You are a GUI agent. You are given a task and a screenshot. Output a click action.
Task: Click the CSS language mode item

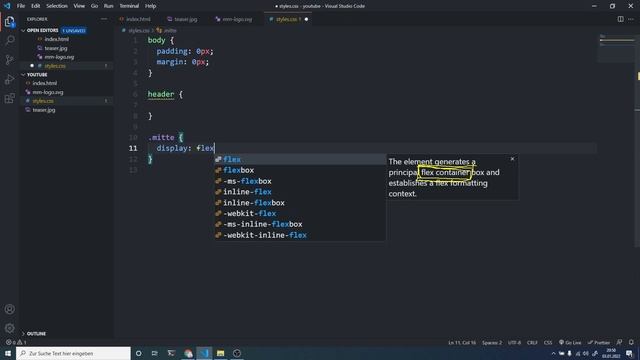tap(548, 342)
